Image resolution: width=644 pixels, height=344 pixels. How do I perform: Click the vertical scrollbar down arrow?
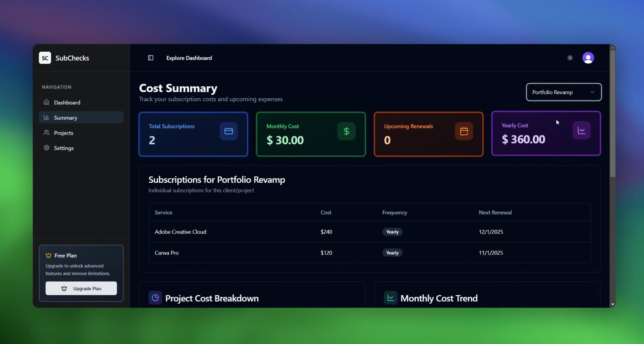(613, 304)
